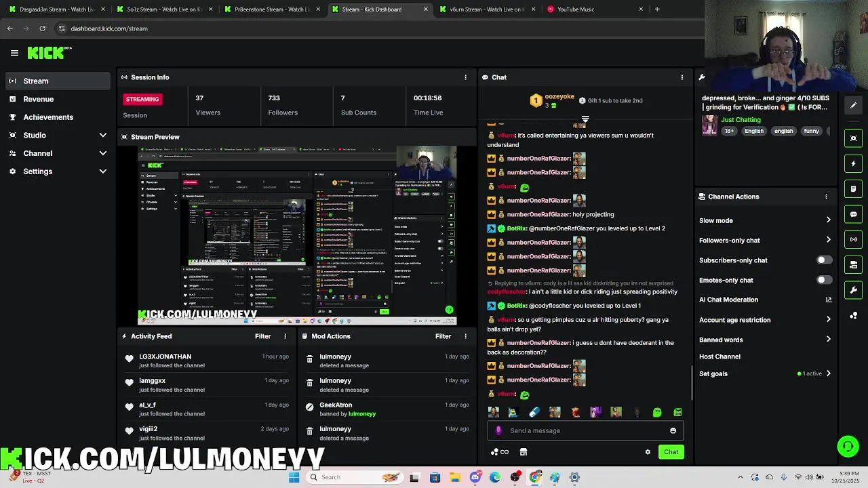Click the Windows taskbar Search box
868x488 pixels.
point(354,477)
